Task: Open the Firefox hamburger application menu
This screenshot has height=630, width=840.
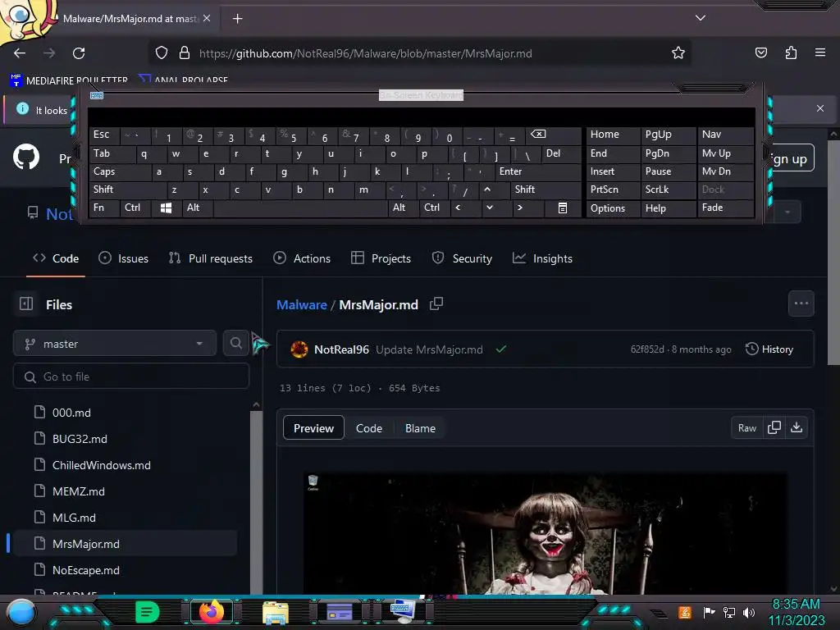Action: pos(820,52)
